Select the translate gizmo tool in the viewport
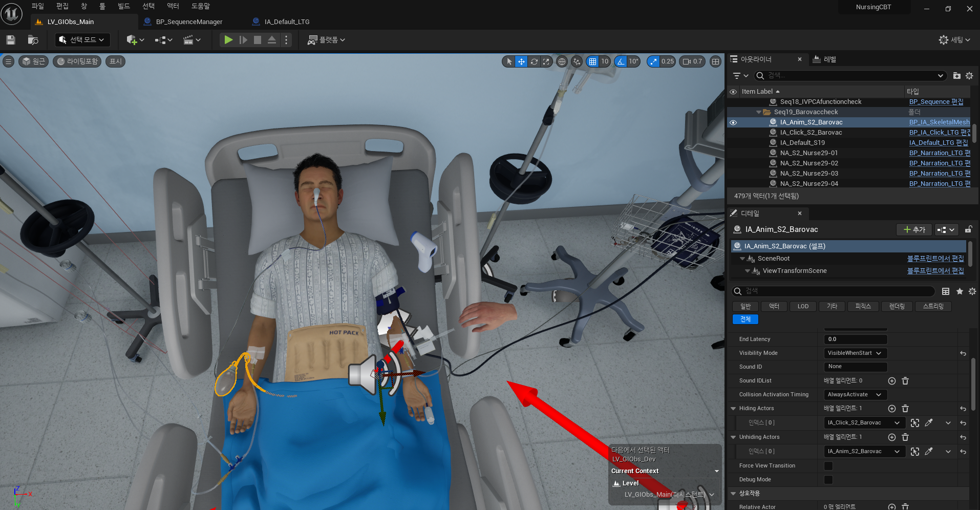This screenshot has width=980, height=510. tap(521, 61)
